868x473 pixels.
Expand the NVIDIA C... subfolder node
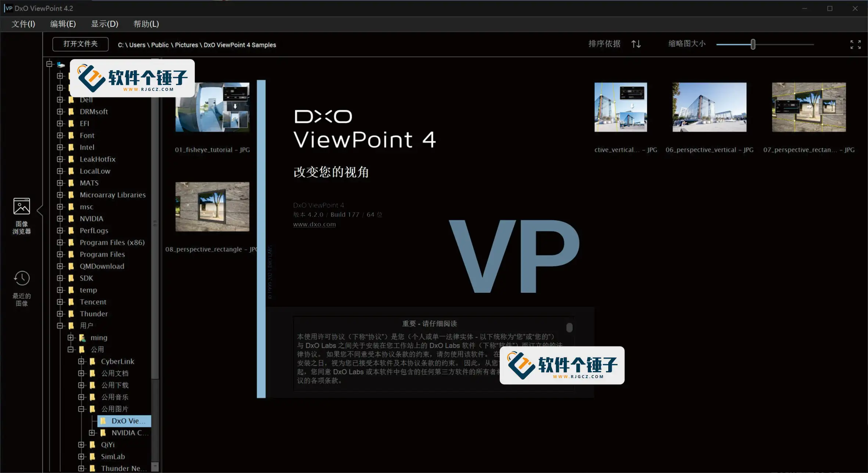click(x=92, y=433)
